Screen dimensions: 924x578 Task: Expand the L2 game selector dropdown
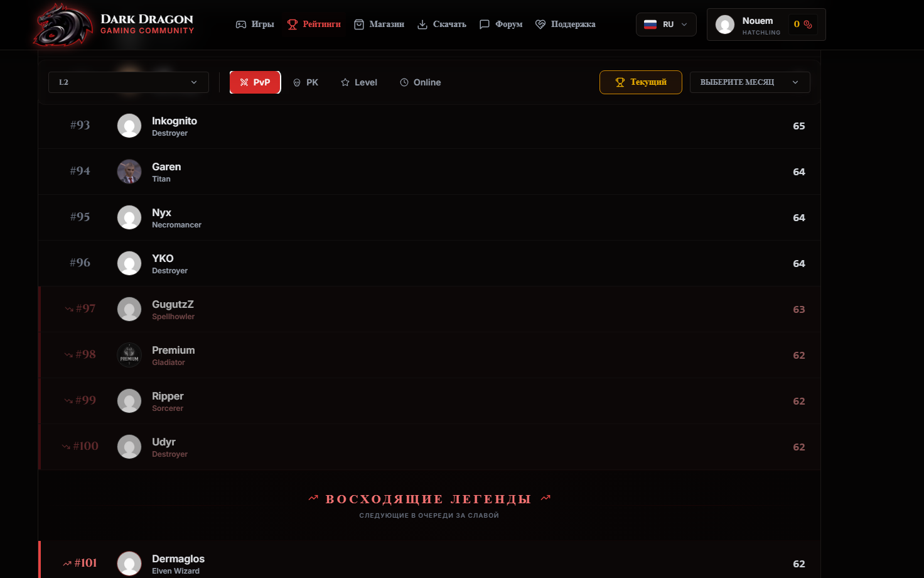point(129,82)
